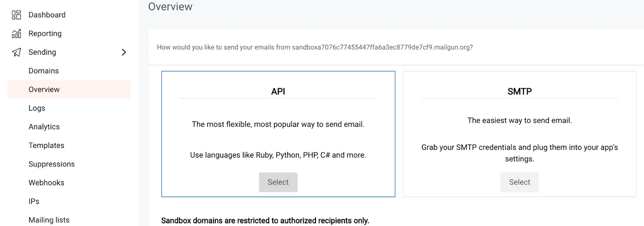Image resolution: width=644 pixels, height=226 pixels.
Task: Click the Sending paper plane icon
Action: click(x=16, y=52)
